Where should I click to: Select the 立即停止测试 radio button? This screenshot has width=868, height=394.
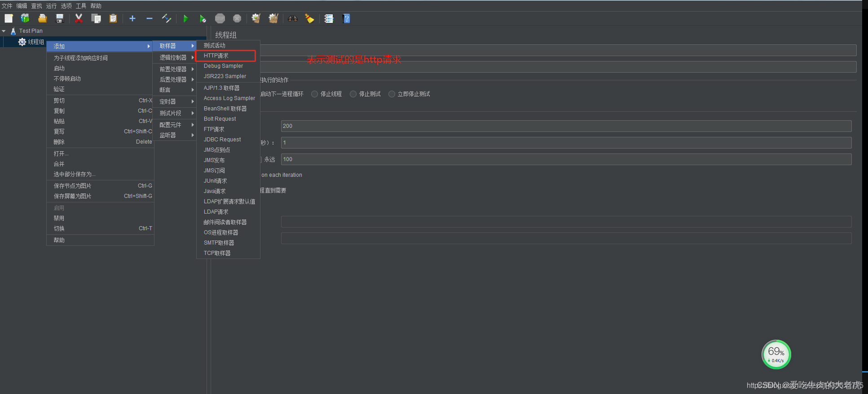tap(392, 94)
